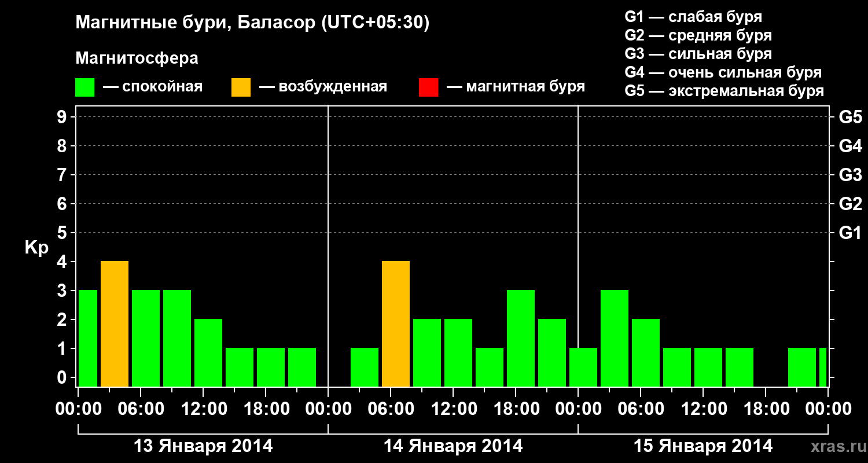Click the G1 label on right axis
868x463 pixels.
(x=850, y=233)
